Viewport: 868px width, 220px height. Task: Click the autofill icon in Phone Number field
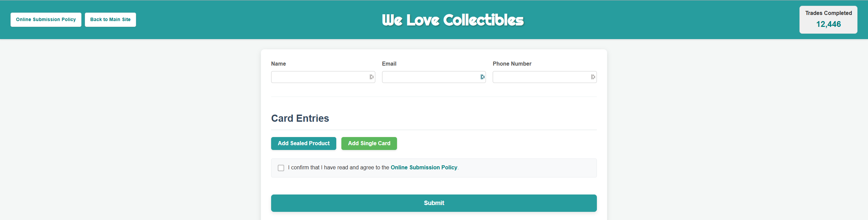tap(593, 77)
